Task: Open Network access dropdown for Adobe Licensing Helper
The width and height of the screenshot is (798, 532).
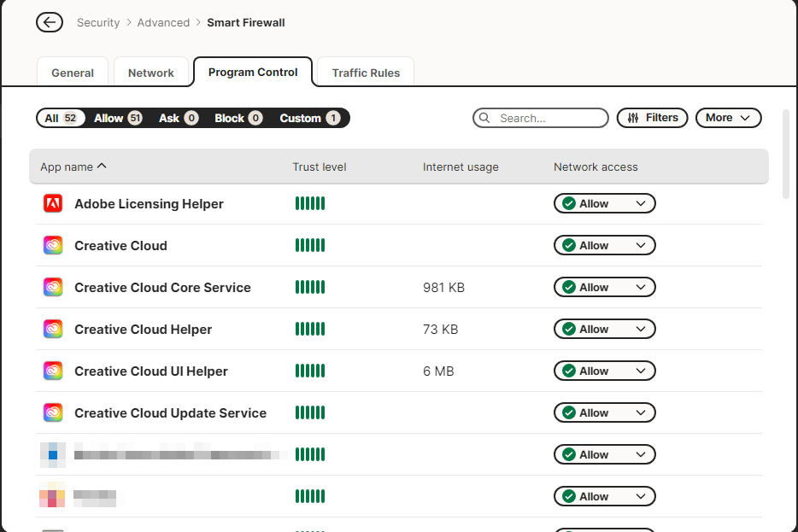Action: [x=605, y=204]
